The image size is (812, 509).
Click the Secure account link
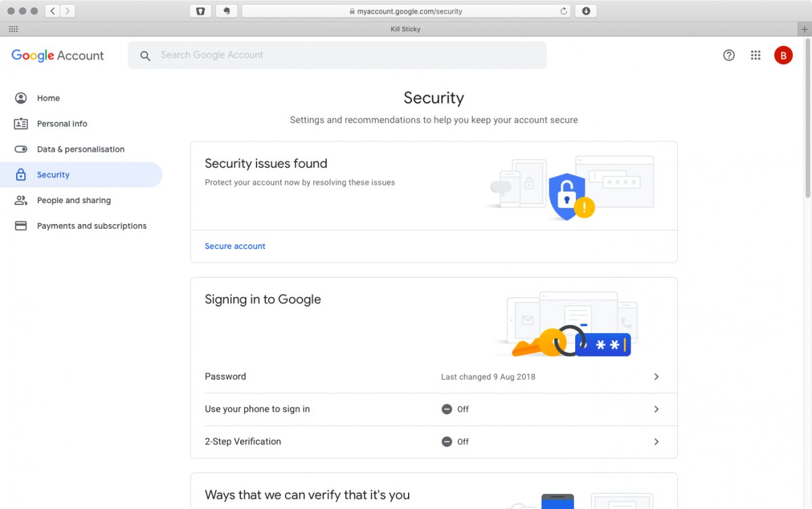tap(235, 246)
